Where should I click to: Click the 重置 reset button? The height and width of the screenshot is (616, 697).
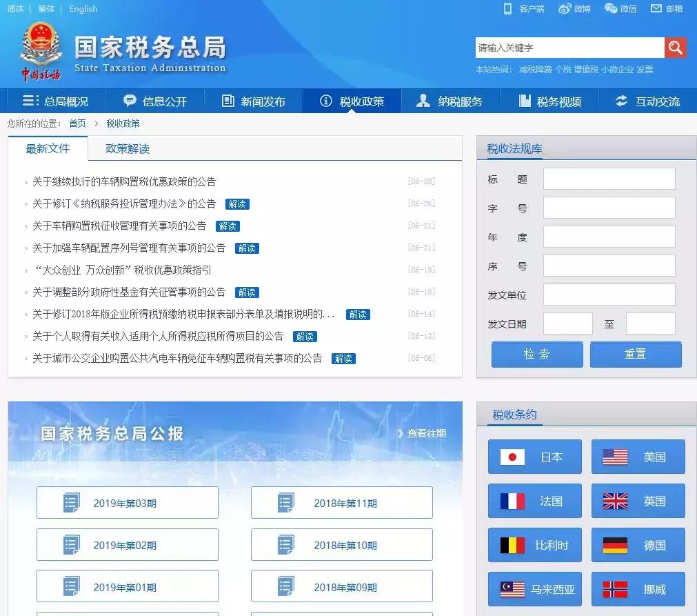pos(635,354)
